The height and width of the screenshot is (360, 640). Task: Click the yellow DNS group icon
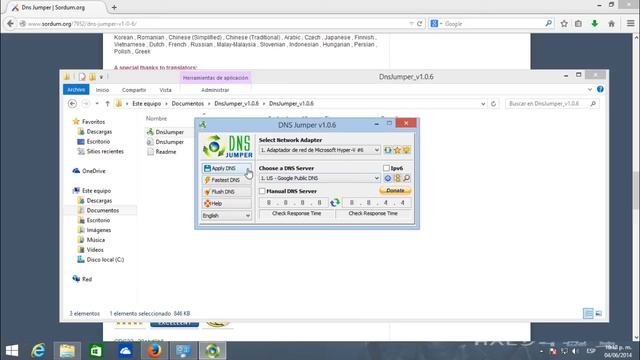(x=397, y=178)
